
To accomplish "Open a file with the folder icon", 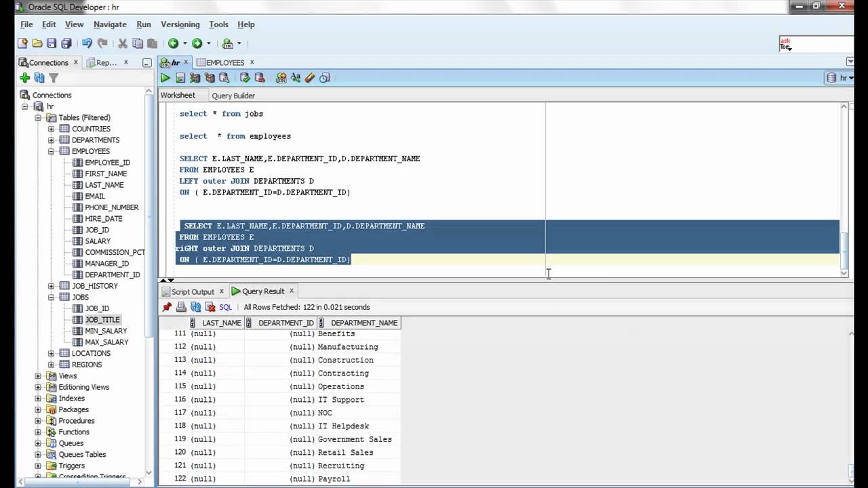I will [x=37, y=43].
